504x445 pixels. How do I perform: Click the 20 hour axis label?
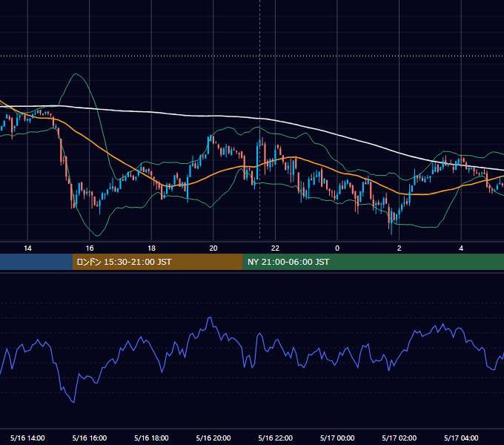pyautogui.click(x=213, y=248)
